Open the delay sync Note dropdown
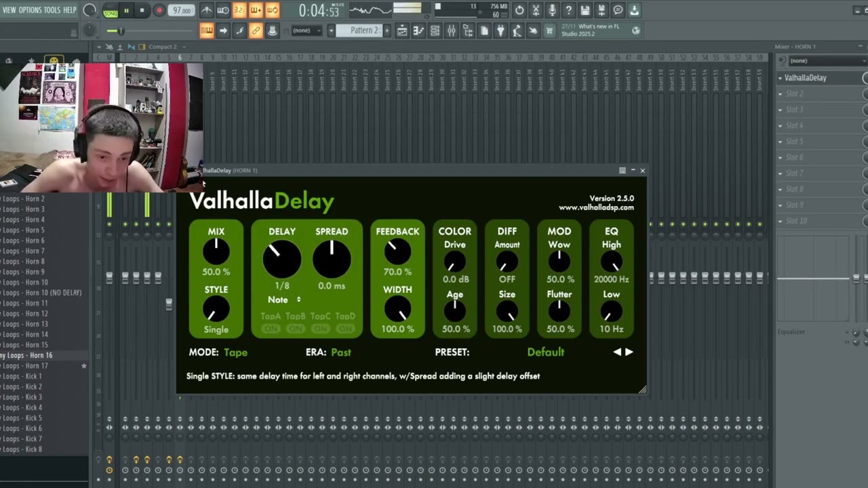The width and height of the screenshot is (868, 488). pos(284,300)
